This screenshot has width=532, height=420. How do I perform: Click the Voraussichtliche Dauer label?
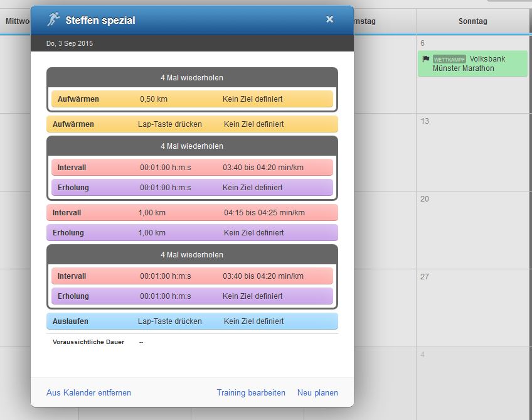pyautogui.click(x=88, y=342)
